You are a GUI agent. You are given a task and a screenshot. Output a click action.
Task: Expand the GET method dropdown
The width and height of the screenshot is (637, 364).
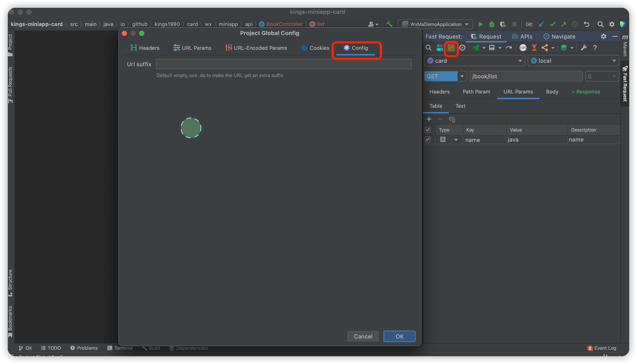pos(462,76)
